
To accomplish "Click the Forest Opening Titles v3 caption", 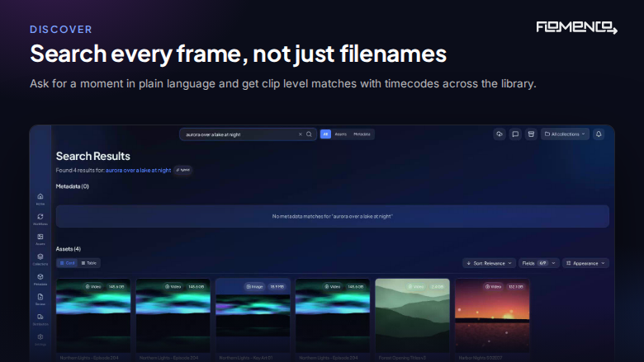I will 402,358.
